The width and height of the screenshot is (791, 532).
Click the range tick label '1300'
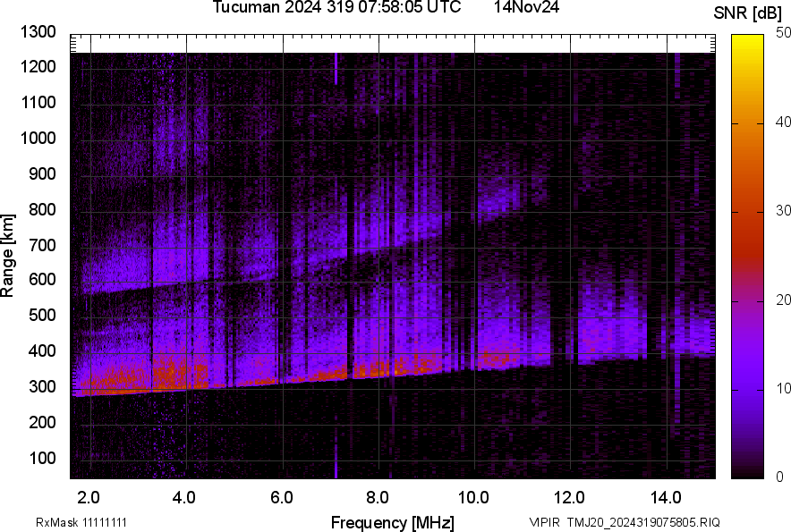coord(38,32)
